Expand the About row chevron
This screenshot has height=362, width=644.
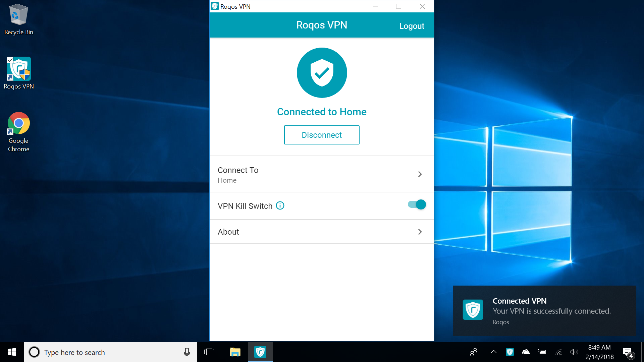(420, 232)
